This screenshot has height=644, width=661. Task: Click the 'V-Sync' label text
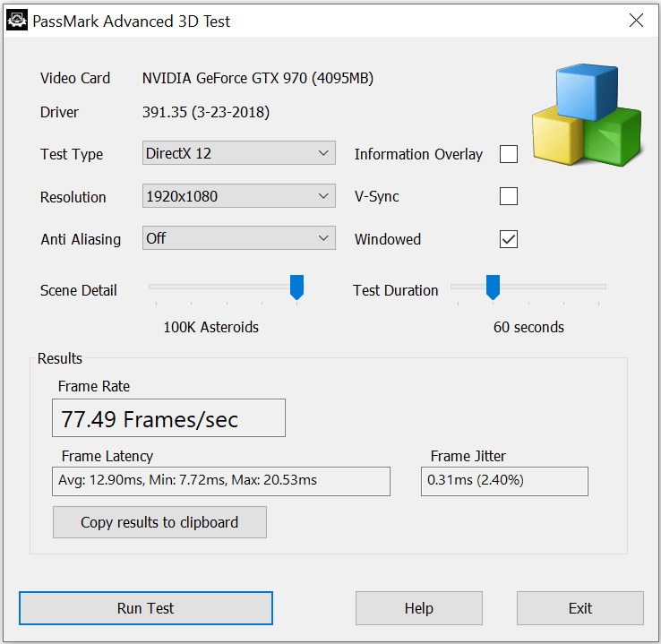[377, 196]
